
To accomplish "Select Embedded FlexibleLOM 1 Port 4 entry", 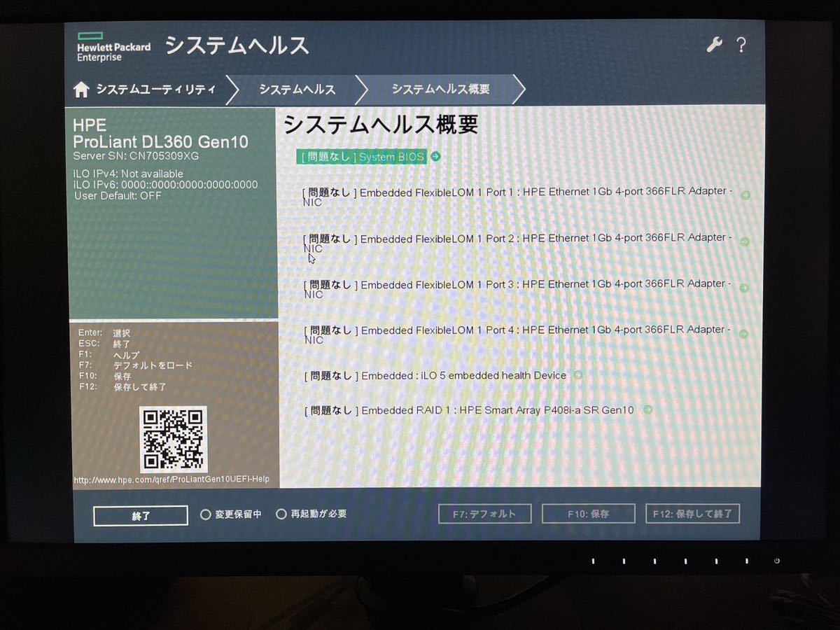I will (x=517, y=335).
